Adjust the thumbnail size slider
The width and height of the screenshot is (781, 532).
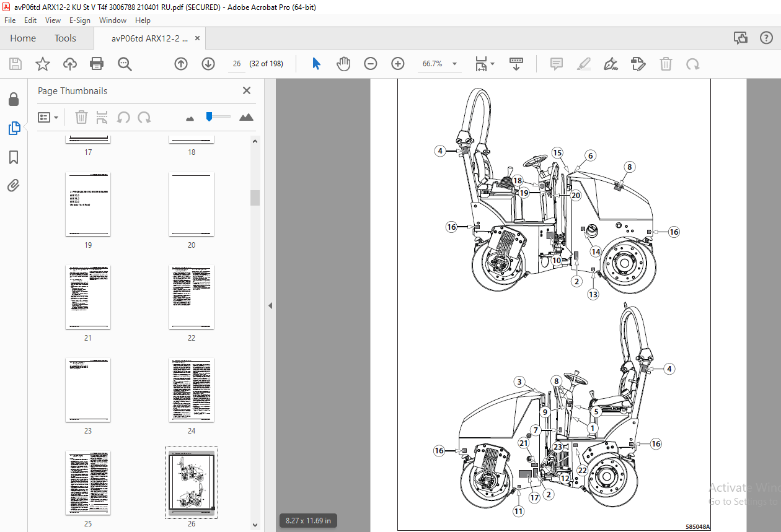click(x=210, y=116)
